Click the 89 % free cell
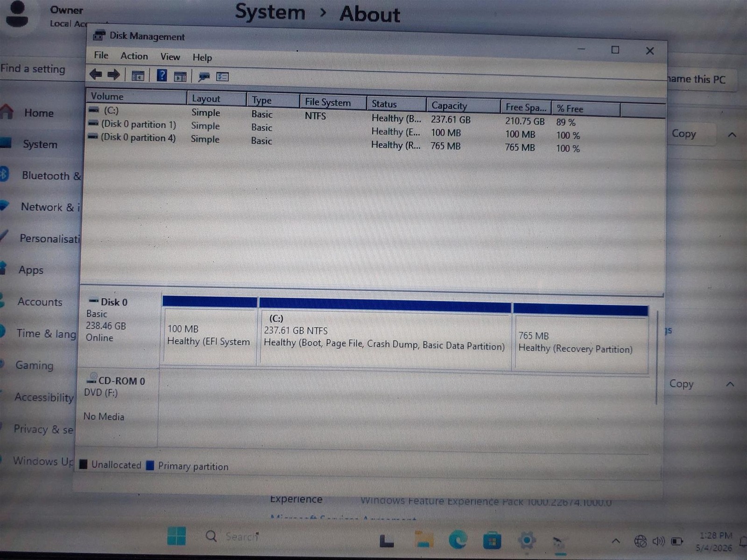747x560 pixels. click(565, 122)
